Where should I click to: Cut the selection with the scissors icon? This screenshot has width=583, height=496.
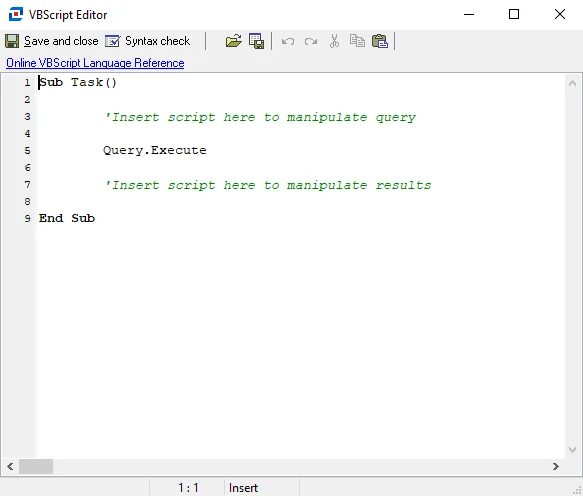tap(334, 41)
